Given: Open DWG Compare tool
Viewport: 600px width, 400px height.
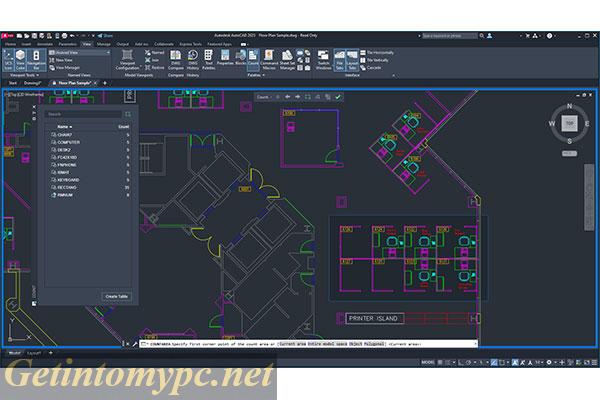Looking at the screenshot, I should point(176,60).
